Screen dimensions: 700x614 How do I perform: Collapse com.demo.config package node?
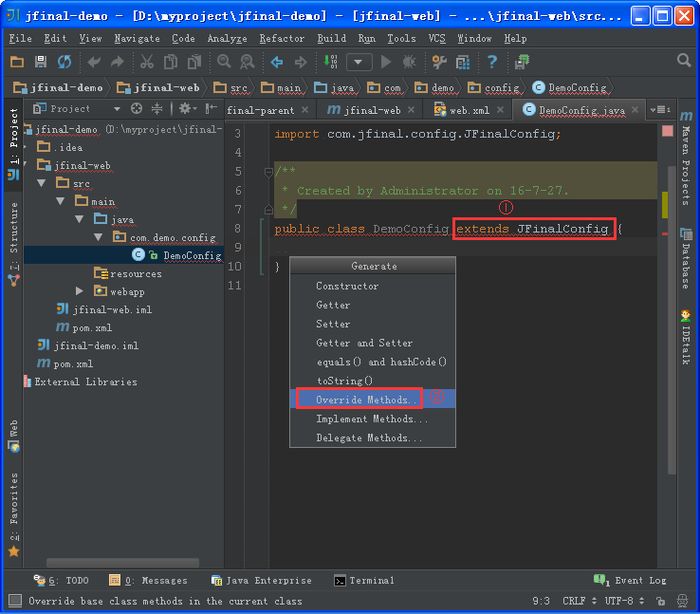(x=98, y=237)
